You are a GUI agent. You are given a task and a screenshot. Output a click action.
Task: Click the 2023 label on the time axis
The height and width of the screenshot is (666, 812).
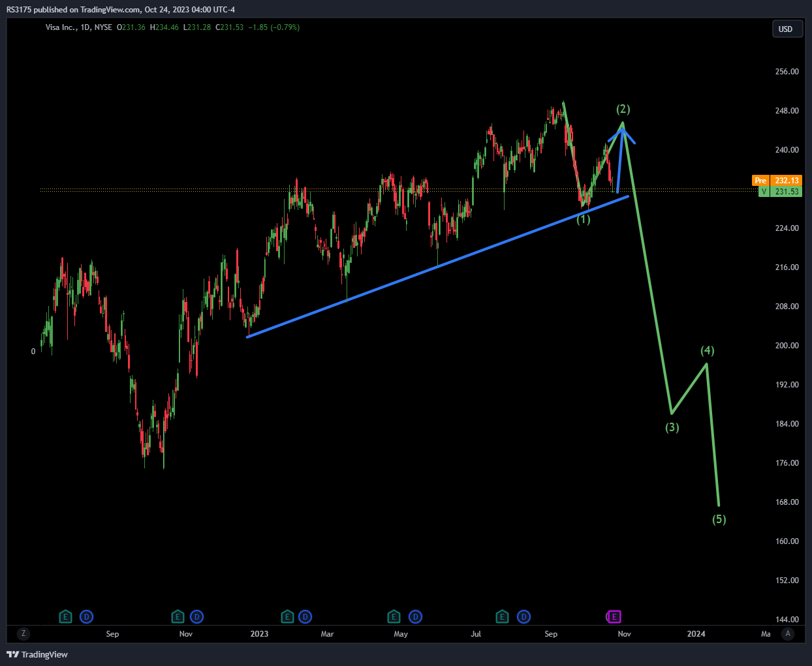[x=259, y=634]
